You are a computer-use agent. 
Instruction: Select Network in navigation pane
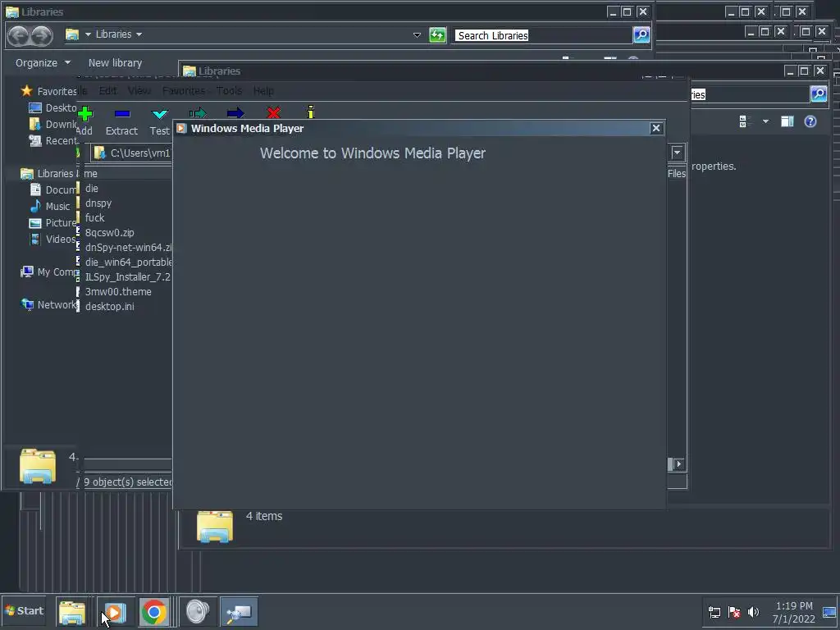pyautogui.click(x=49, y=305)
